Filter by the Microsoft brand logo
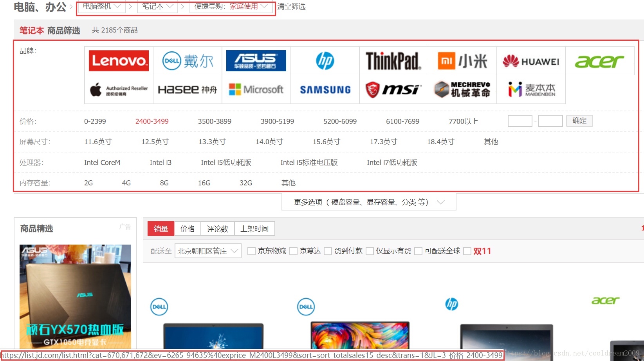This screenshot has width=644, height=361. coord(256,89)
